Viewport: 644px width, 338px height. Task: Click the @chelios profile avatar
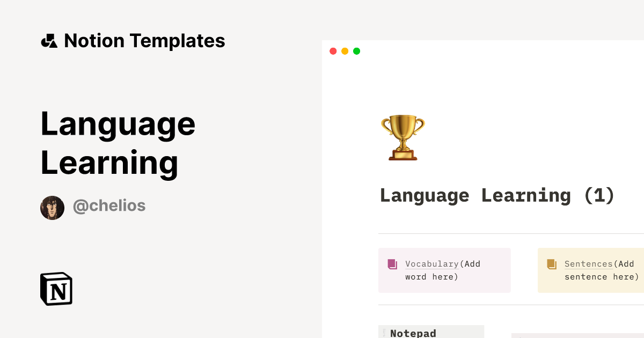click(52, 207)
